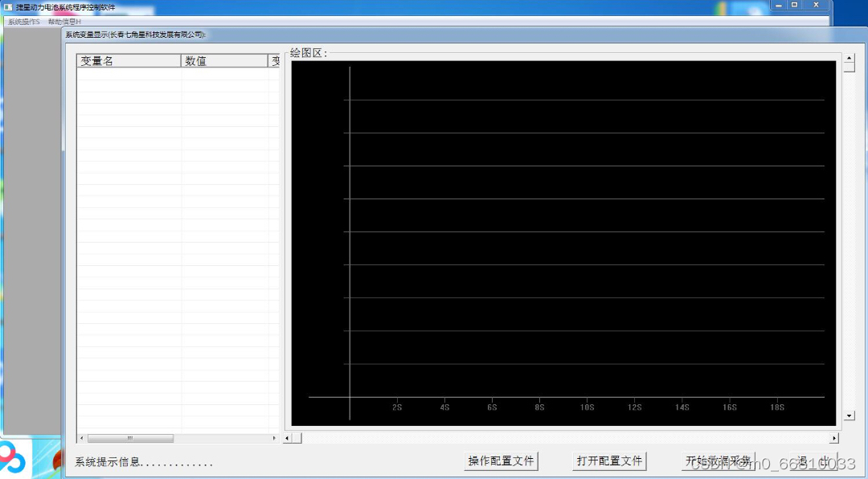Image resolution: width=868 pixels, height=479 pixels.
Task: Click the variable table's right scroll arrow
Action: (x=274, y=438)
